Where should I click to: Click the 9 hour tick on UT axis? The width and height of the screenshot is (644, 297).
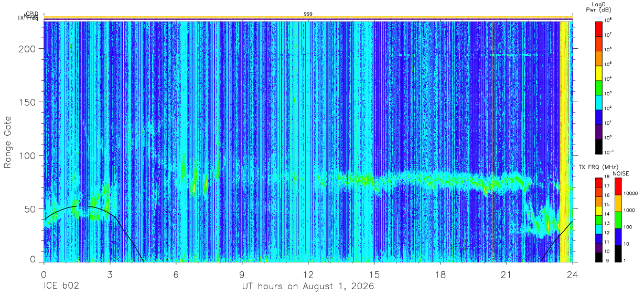(x=242, y=274)
